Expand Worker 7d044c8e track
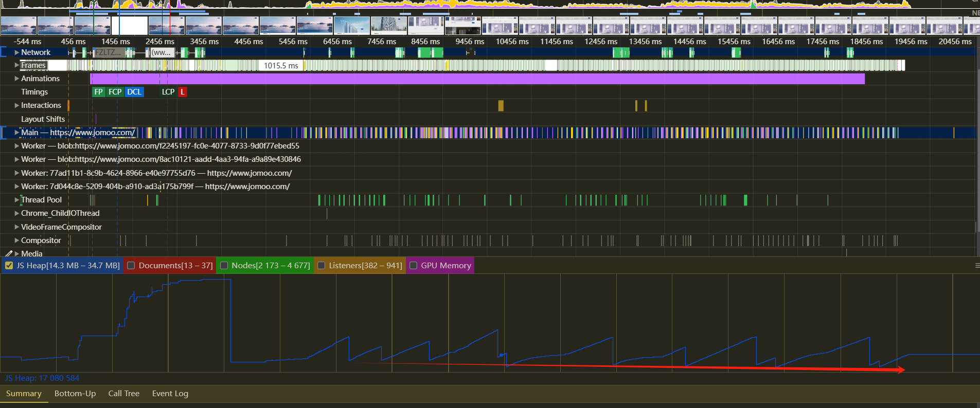 pyautogui.click(x=17, y=187)
